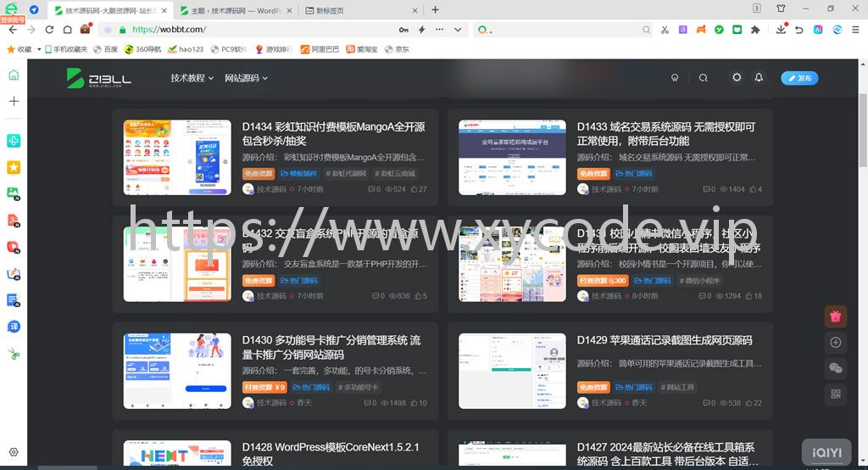The height and width of the screenshot is (470, 868).
Task: Click the undo restore-tab icon
Action: (x=798, y=30)
